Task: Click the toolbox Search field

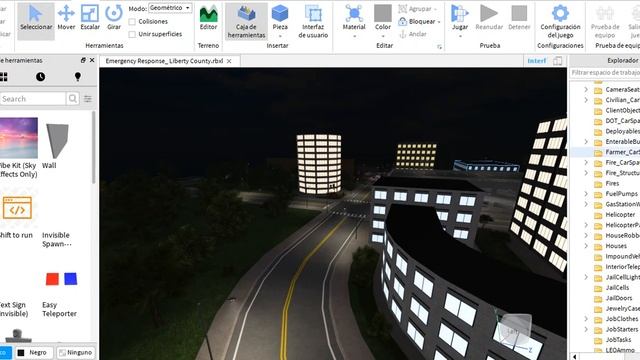Action: coord(33,98)
